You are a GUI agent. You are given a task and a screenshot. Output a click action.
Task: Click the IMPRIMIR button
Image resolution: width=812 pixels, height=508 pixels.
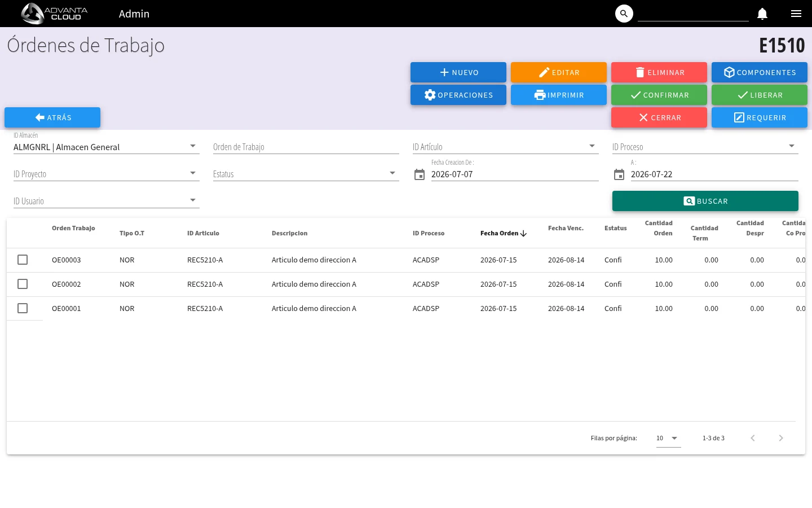559,95
